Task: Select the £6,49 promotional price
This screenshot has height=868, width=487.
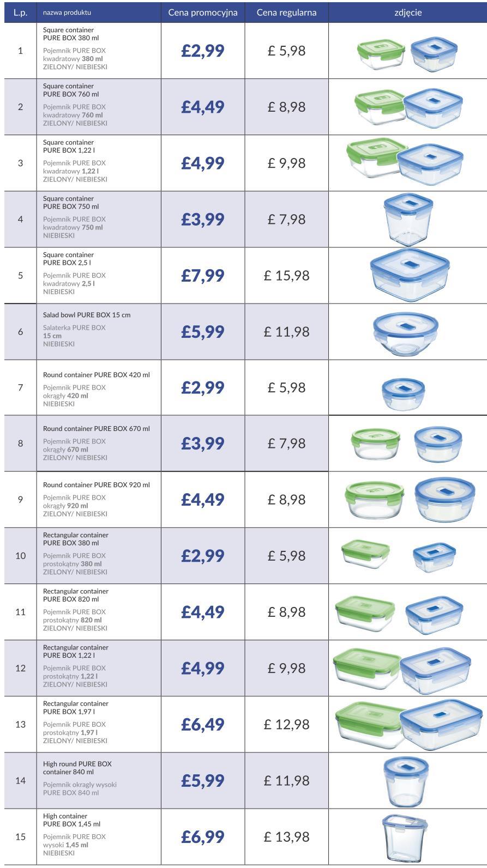Action: (203, 724)
